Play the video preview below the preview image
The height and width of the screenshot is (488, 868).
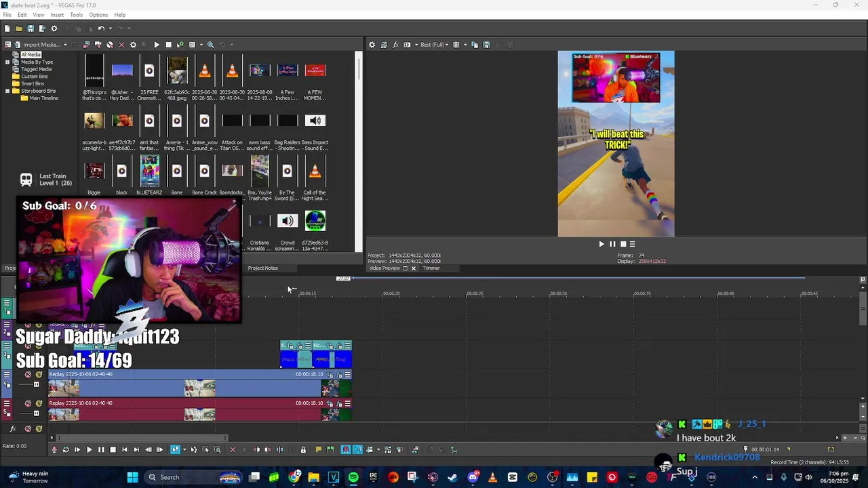(601, 244)
